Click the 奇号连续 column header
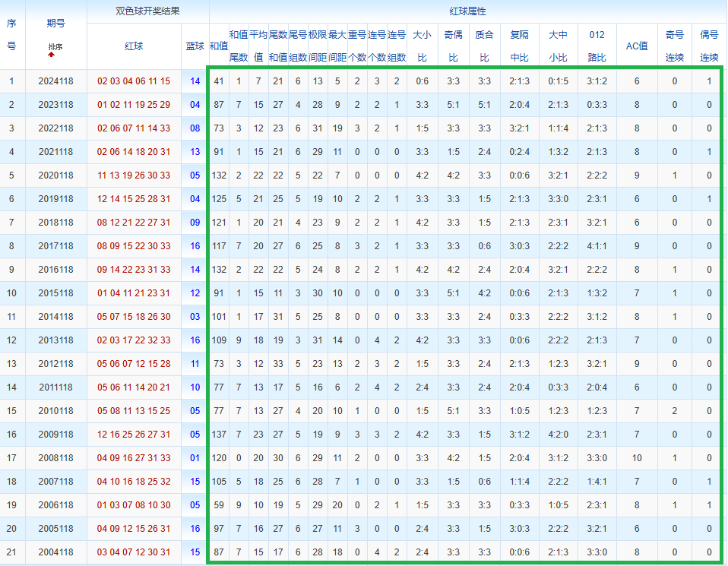The height and width of the screenshot is (566, 728). coord(675,46)
